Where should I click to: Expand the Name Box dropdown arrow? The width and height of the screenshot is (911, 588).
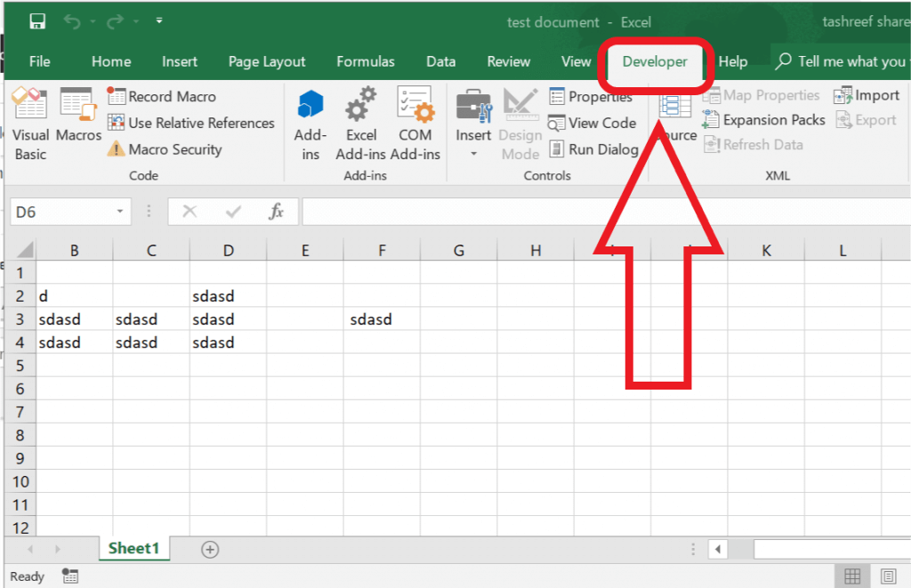click(120, 212)
